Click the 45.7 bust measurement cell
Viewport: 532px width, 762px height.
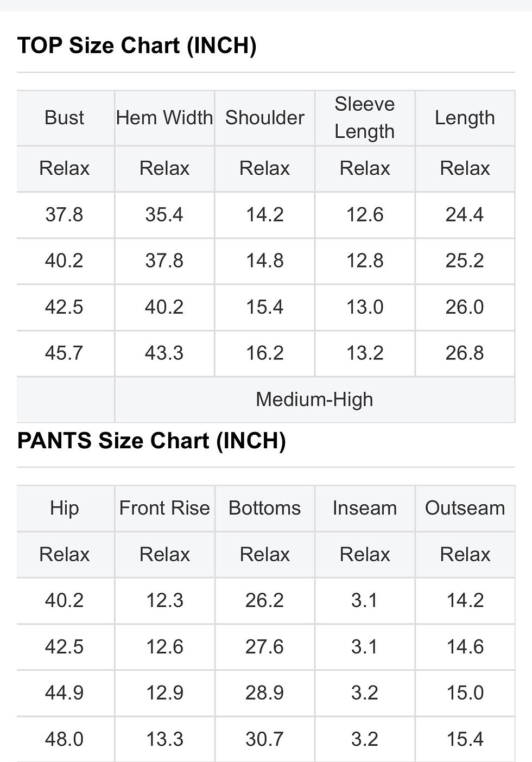65,353
